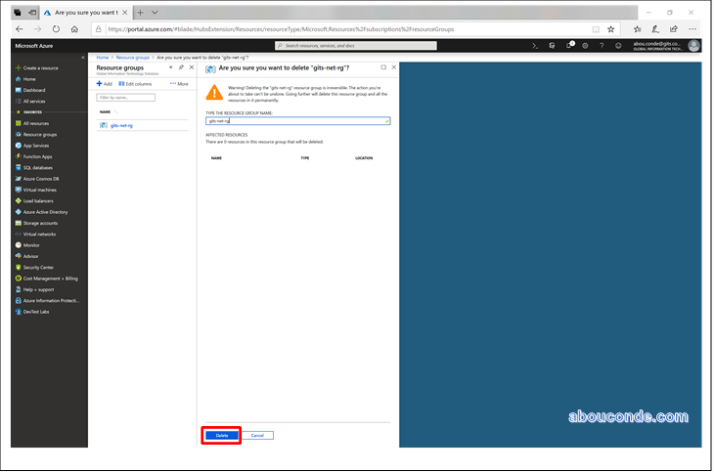Click the Cancel button
Screen dimensions: 714x472
(257, 435)
